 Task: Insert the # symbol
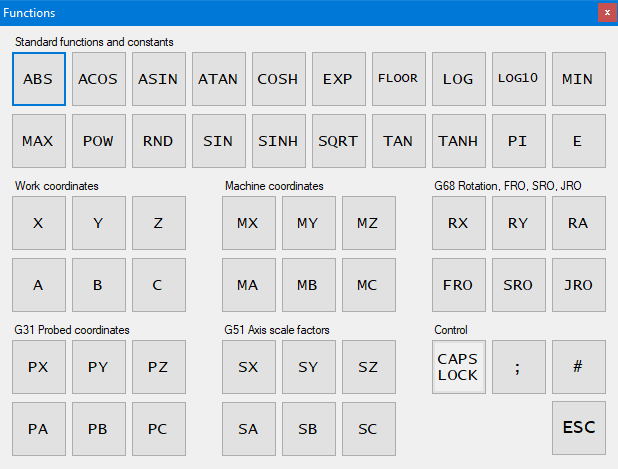click(578, 367)
